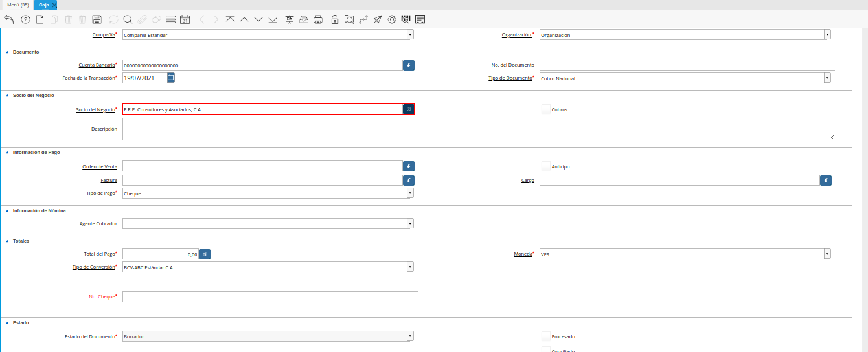This screenshot has width=868, height=352.
Task: Click the toolbar icon right of the gear
Action: point(406,19)
